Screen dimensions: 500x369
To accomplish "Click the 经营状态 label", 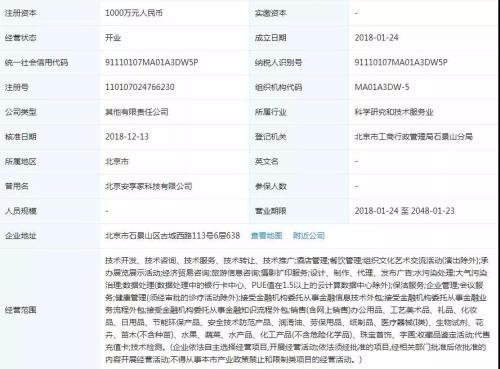I will 21,38.
